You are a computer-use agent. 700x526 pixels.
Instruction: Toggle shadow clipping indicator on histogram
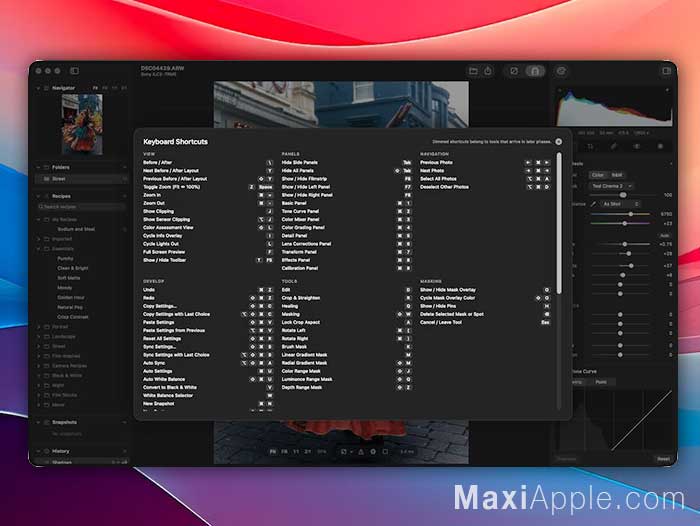click(560, 90)
